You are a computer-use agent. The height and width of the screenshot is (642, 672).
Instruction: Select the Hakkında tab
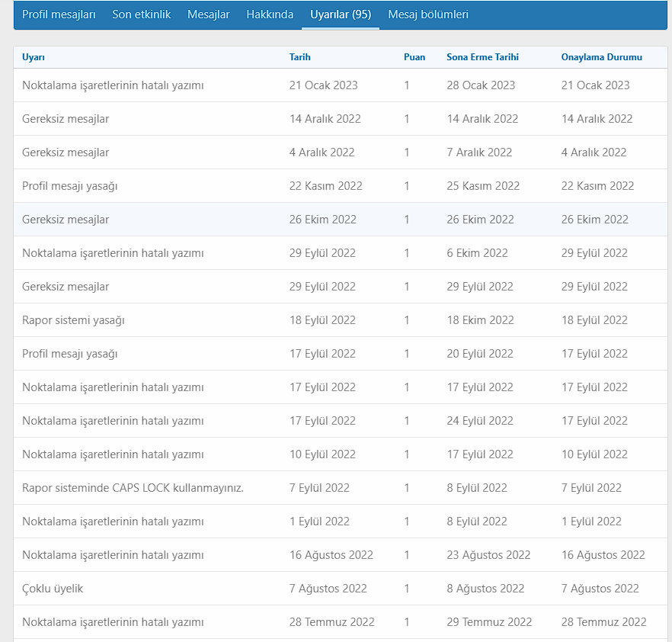(270, 14)
